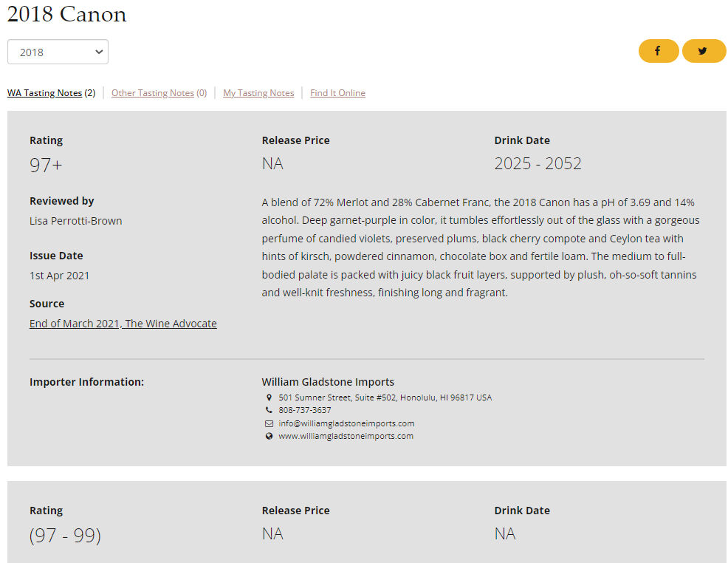Click the importer phone icon

click(x=269, y=410)
